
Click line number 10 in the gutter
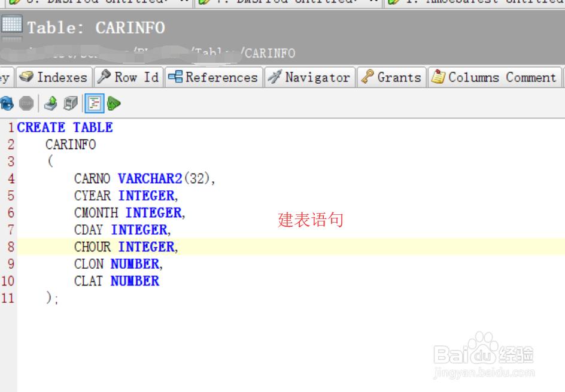click(x=8, y=281)
